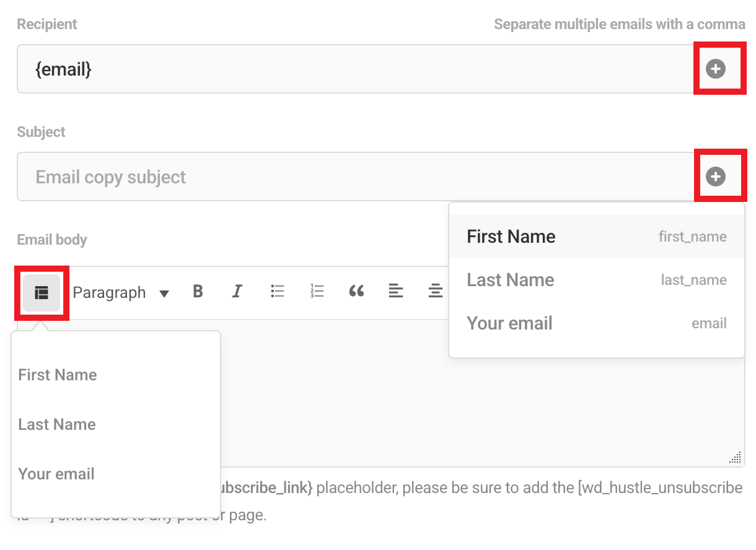Open the Paragraph format dropdown

121,293
